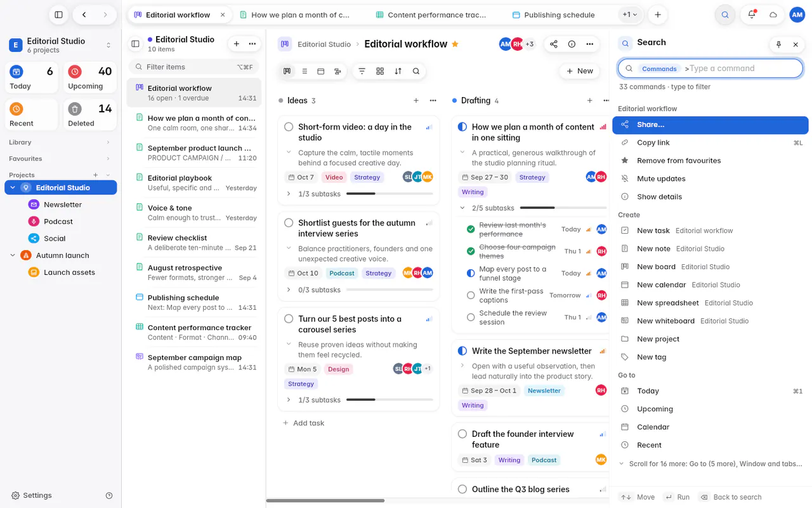Tick the 'Schedule the review session' subtask

pyautogui.click(x=471, y=317)
